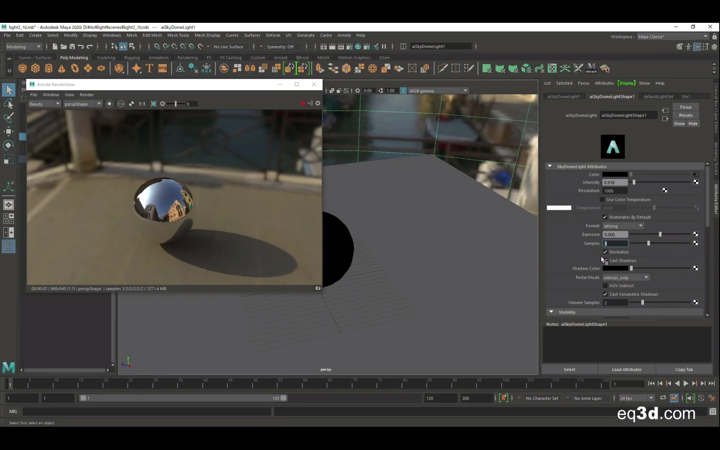Click the timeline play forward button
The width and height of the screenshot is (720, 450).
(x=686, y=383)
